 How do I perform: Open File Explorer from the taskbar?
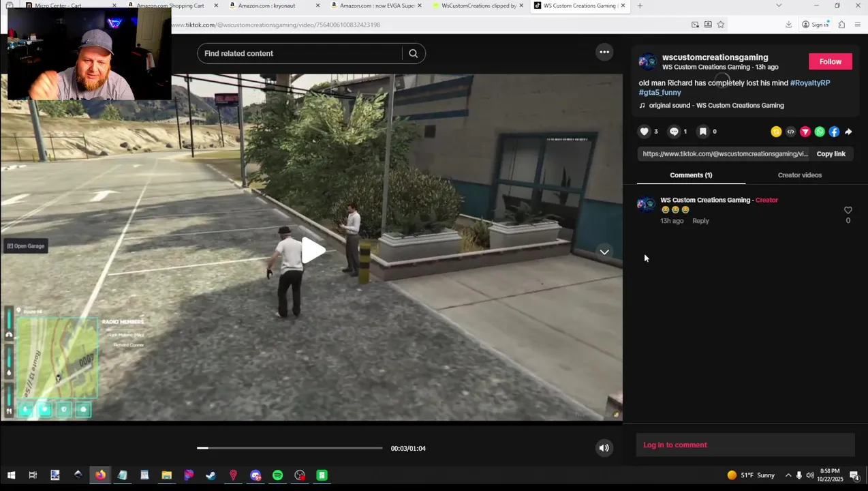[x=166, y=475]
